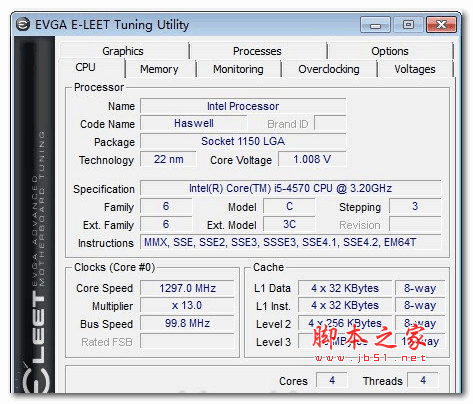The image size is (473, 404).
Task: Click the L1 Inst. size 4 x 32 KBytes
Action: point(345,306)
